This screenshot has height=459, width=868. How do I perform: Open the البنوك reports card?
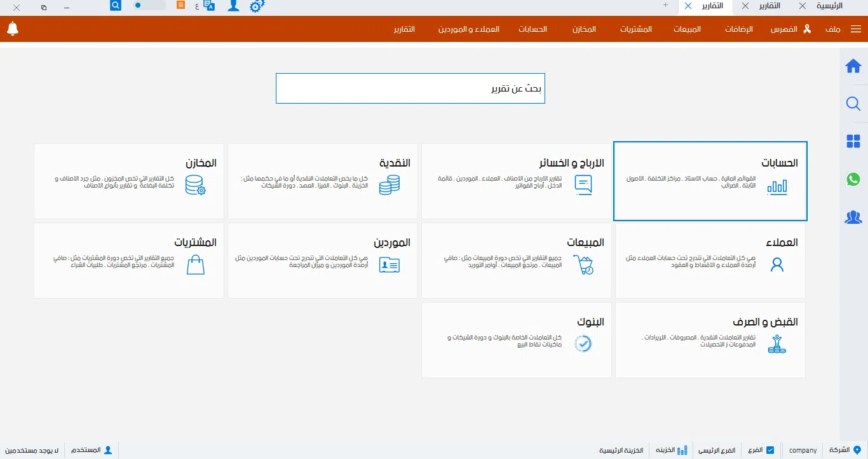[516, 339]
